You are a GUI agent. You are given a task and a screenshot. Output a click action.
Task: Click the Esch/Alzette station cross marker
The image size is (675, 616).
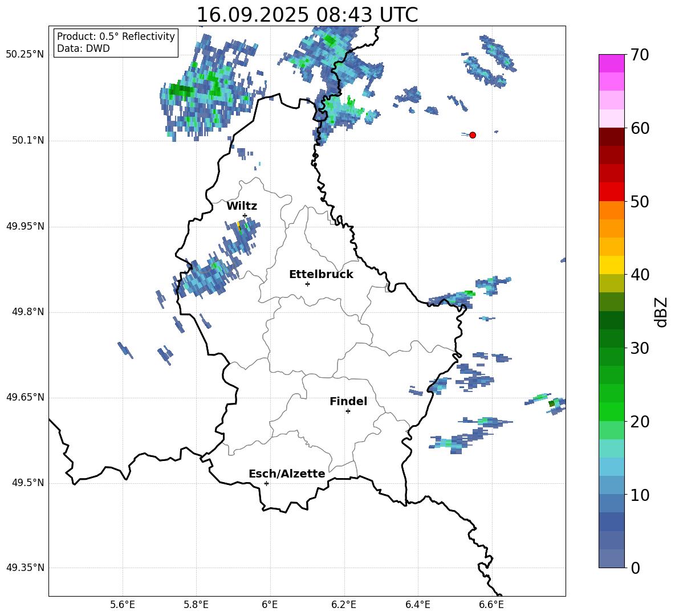[x=266, y=483]
